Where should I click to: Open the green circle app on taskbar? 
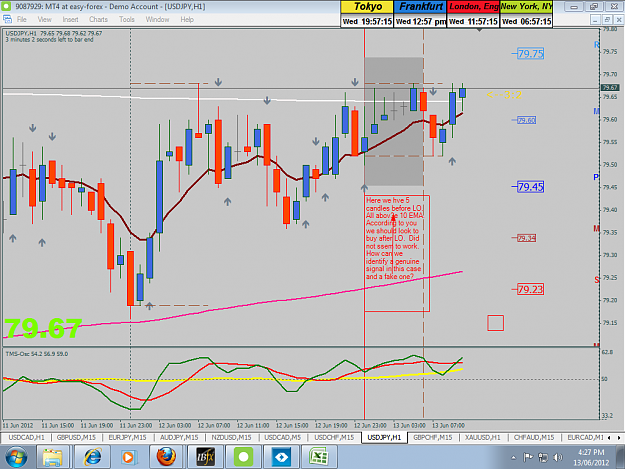(x=244, y=457)
